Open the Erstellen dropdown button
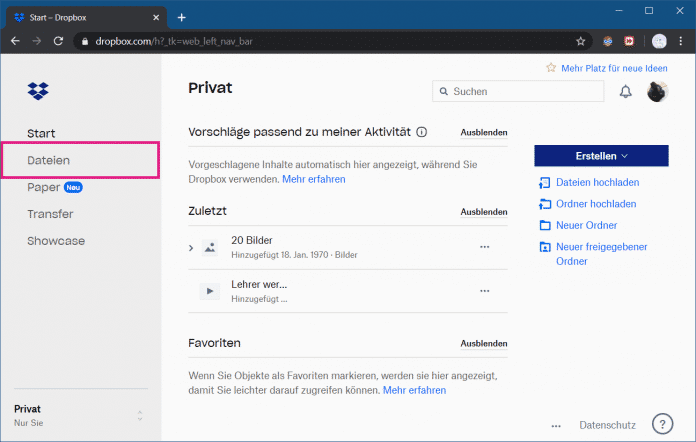 (x=601, y=156)
